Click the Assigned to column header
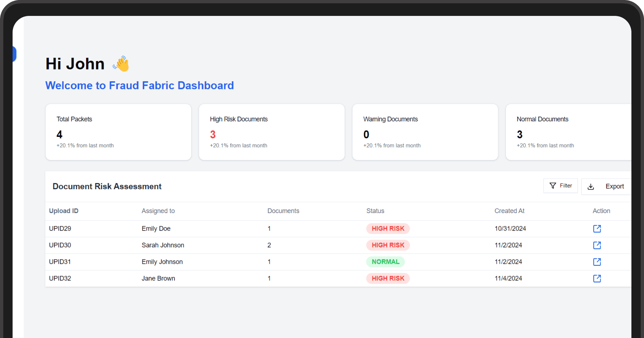The width and height of the screenshot is (644, 338). pos(158,211)
